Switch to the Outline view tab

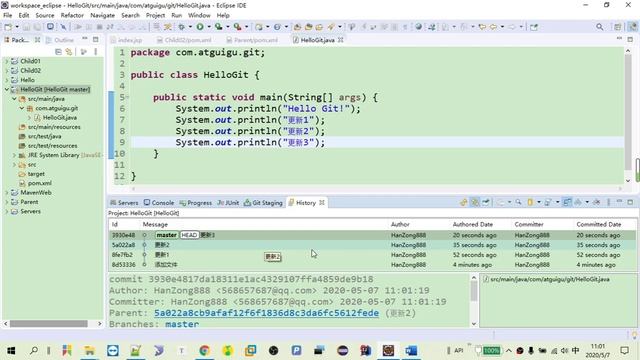60,40
